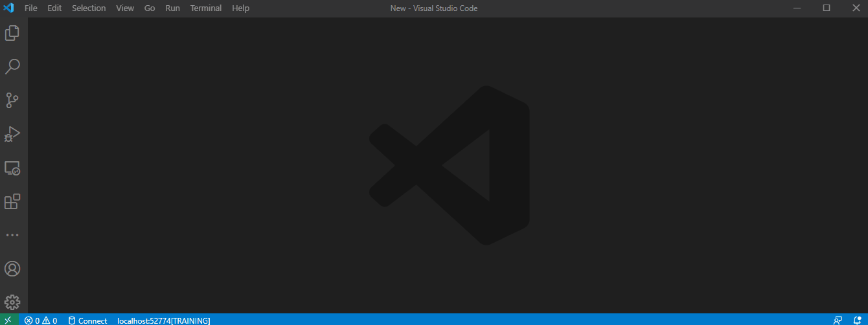This screenshot has height=325, width=868.
Task: Maximize the Visual Studio Code window
Action: (x=827, y=8)
